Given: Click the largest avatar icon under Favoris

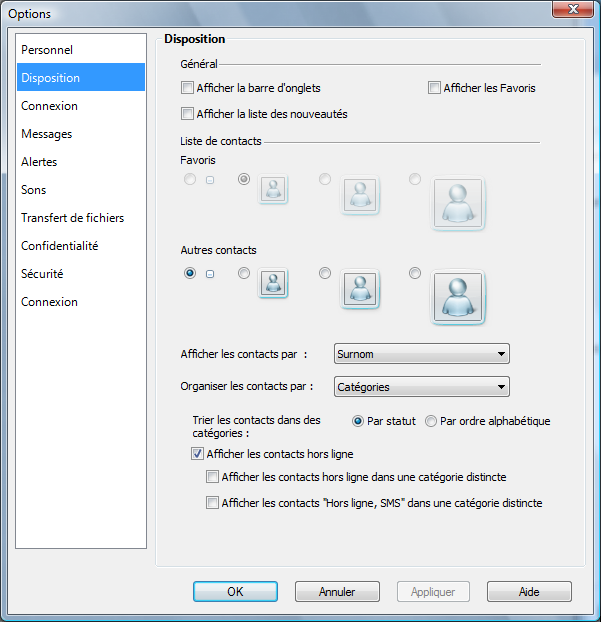Looking at the screenshot, I should coord(458,205).
